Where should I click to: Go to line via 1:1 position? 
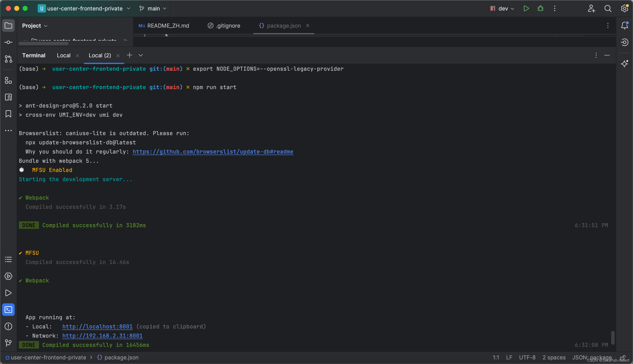496,358
